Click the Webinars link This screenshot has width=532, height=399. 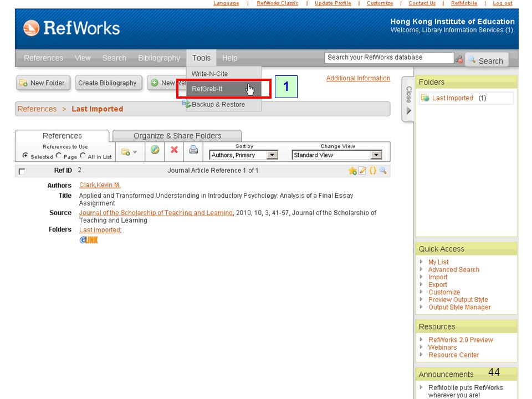tap(442, 347)
